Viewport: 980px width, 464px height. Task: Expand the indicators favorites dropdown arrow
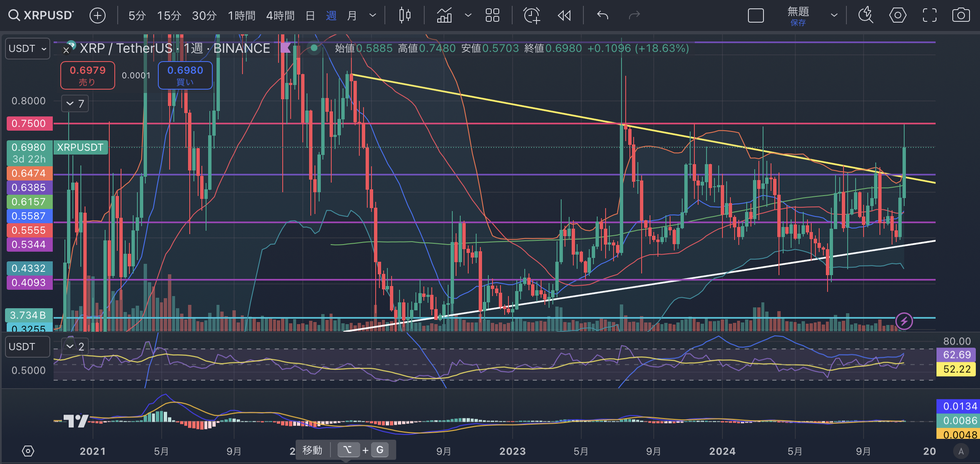[468, 15]
